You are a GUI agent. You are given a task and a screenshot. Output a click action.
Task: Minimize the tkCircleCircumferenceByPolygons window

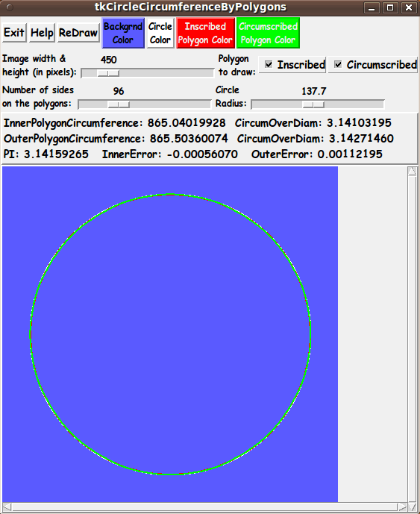tap(372, 7)
